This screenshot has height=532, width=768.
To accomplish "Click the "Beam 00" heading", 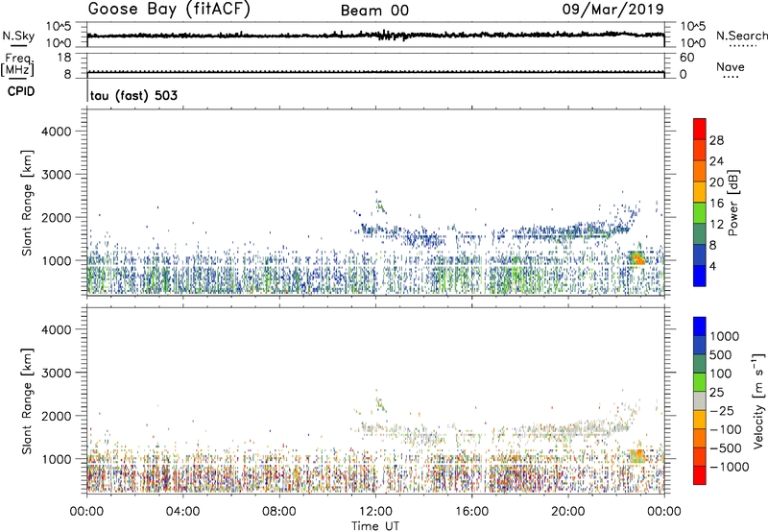I will click(374, 11).
